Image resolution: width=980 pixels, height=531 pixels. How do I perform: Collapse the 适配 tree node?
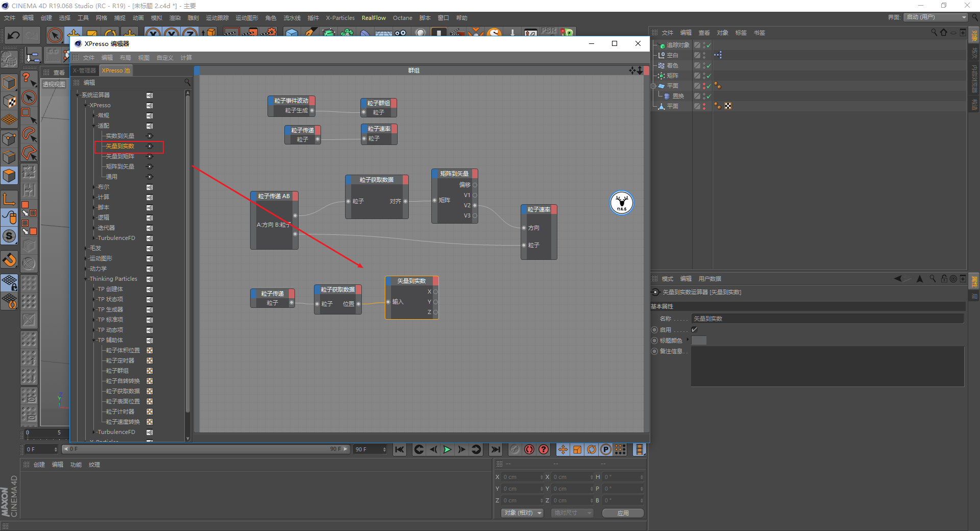tap(94, 126)
